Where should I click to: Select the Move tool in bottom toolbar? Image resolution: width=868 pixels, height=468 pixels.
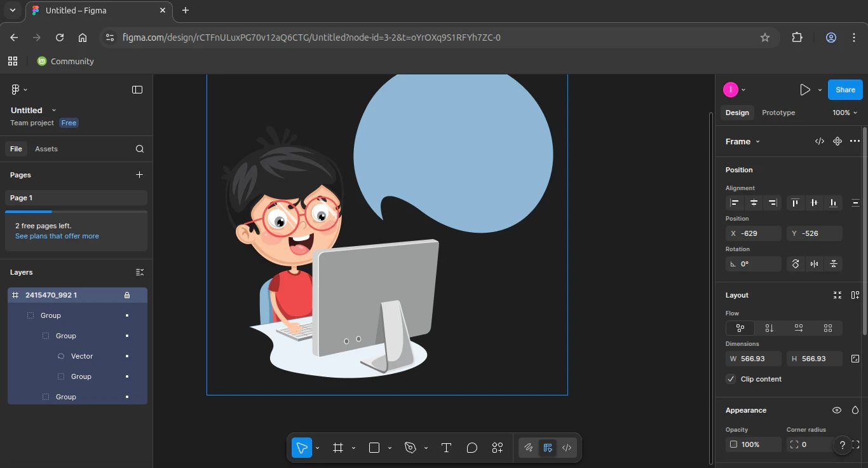pos(302,448)
